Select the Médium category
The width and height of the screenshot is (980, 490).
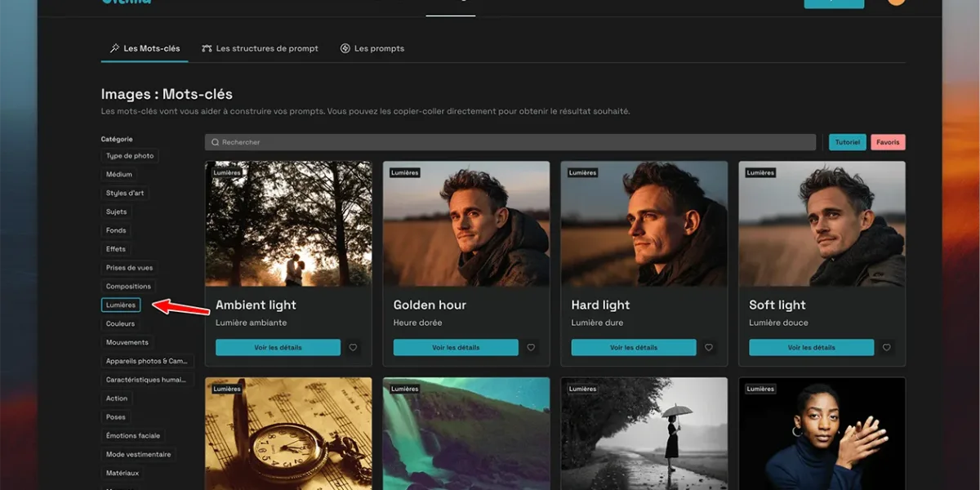(x=118, y=175)
